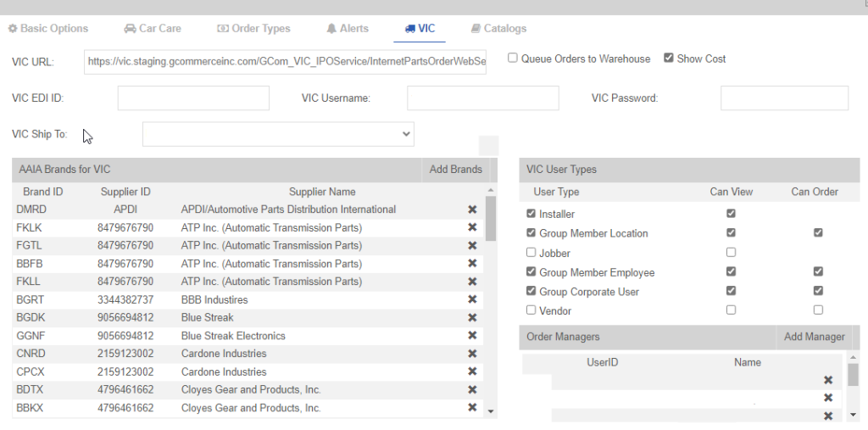Focus the VIC Username input field
Screen dimensions: 868x430
coord(482,98)
